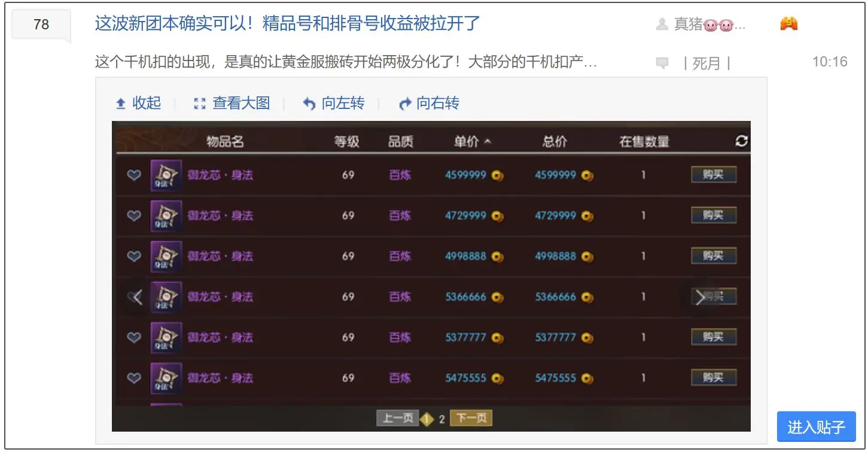The height and width of the screenshot is (452, 868).
Task: Click the item icon in the 5366666 row
Action: tap(166, 297)
